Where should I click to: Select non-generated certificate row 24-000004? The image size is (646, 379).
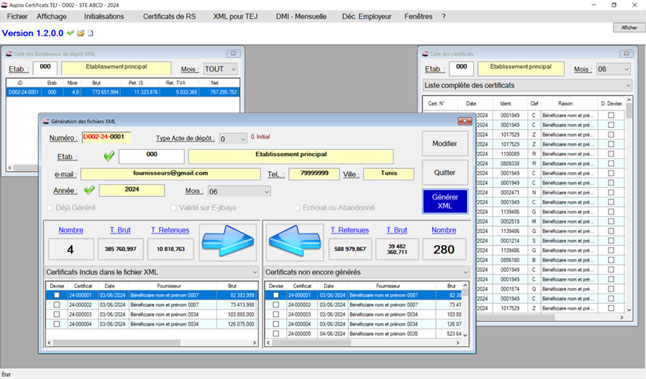click(364, 324)
